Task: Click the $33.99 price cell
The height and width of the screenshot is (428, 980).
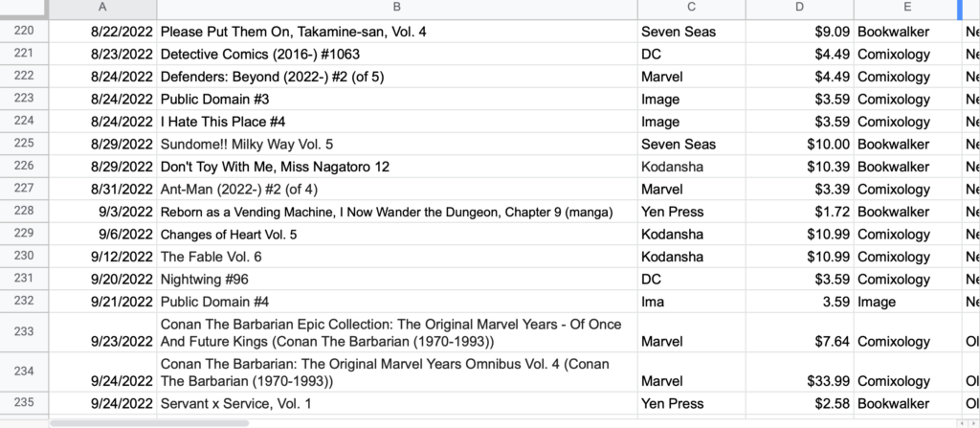Action: click(799, 381)
